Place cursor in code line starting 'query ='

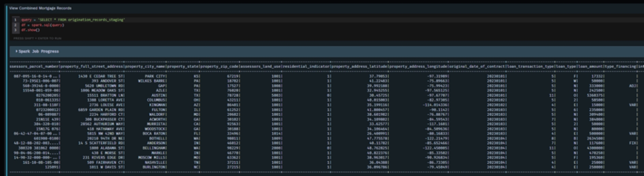click(73, 20)
